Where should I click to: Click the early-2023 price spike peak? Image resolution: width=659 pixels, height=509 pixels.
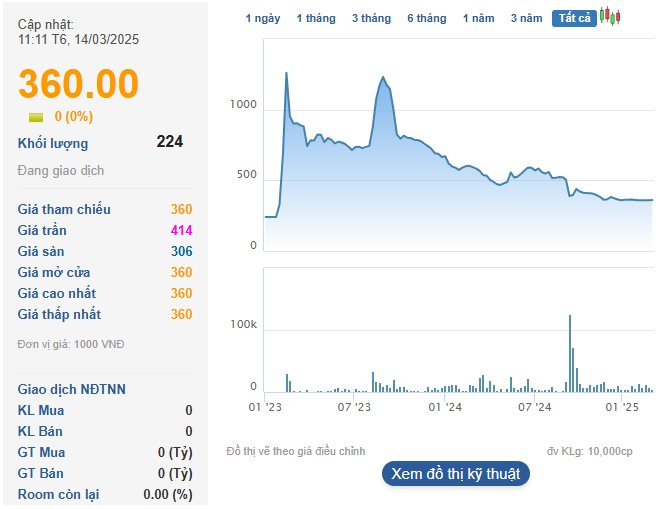tap(287, 74)
